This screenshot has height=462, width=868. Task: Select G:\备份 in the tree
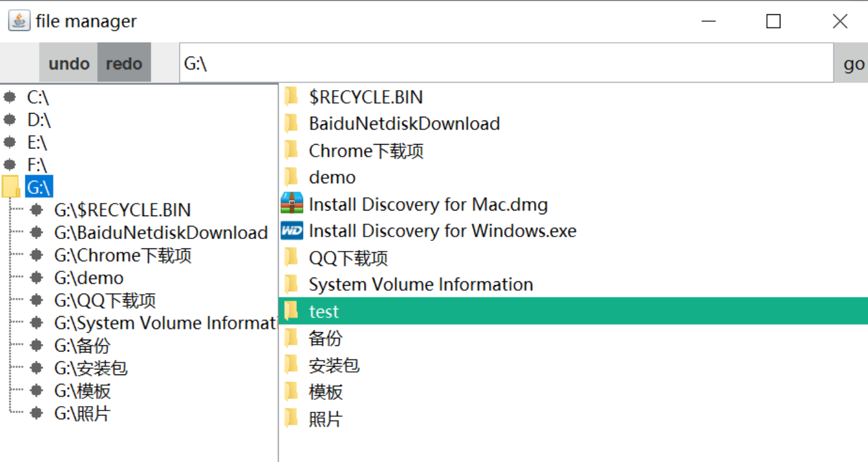(82, 346)
